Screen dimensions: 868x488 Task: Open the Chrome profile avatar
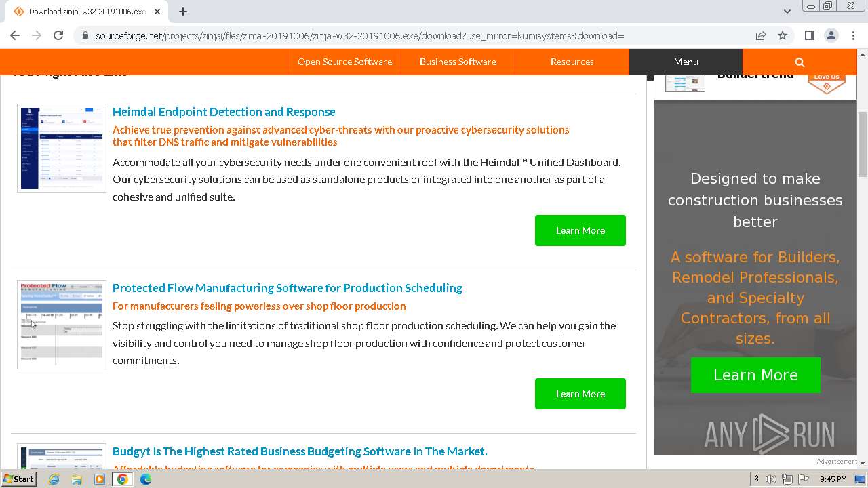(831, 35)
